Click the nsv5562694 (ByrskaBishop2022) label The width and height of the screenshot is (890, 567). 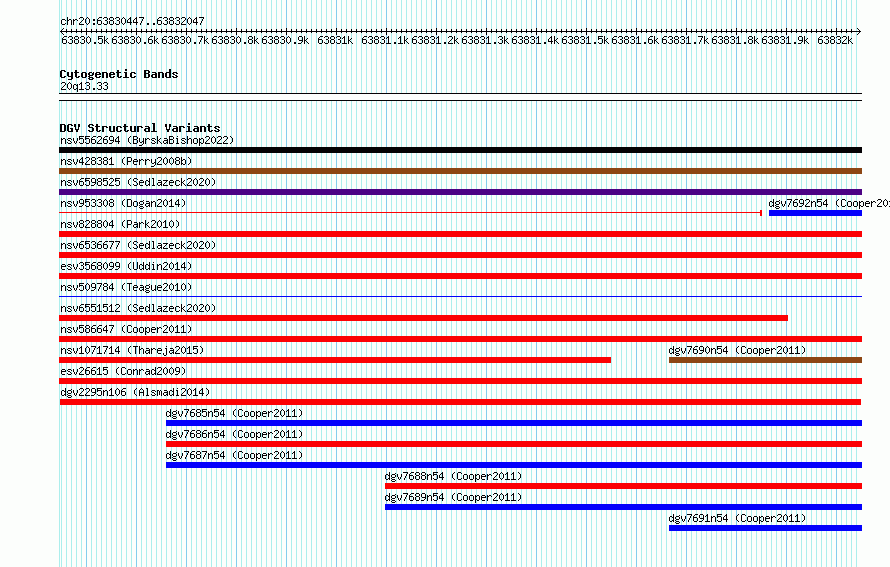(147, 140)
